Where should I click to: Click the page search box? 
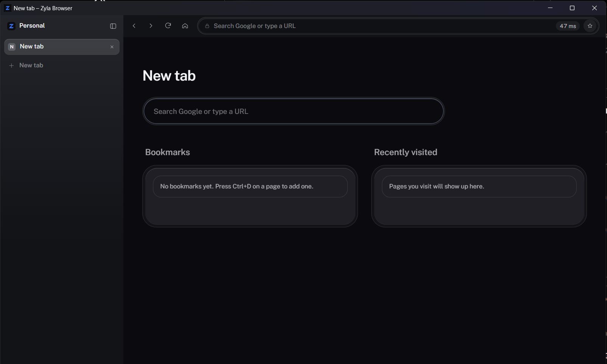coord(293,111)
